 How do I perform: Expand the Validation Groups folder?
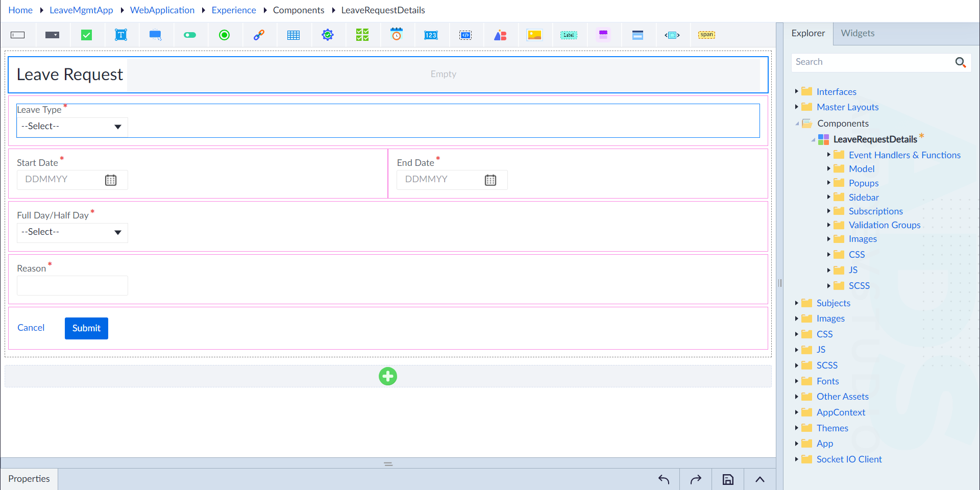(x=828, y=225)
